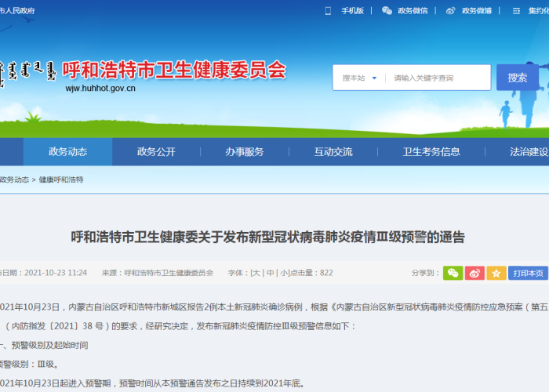Viewport: 549px width, 392px height.
Task: Go to 健康呼和浩特 breadcrumb link
Action: tap(61, 180)
